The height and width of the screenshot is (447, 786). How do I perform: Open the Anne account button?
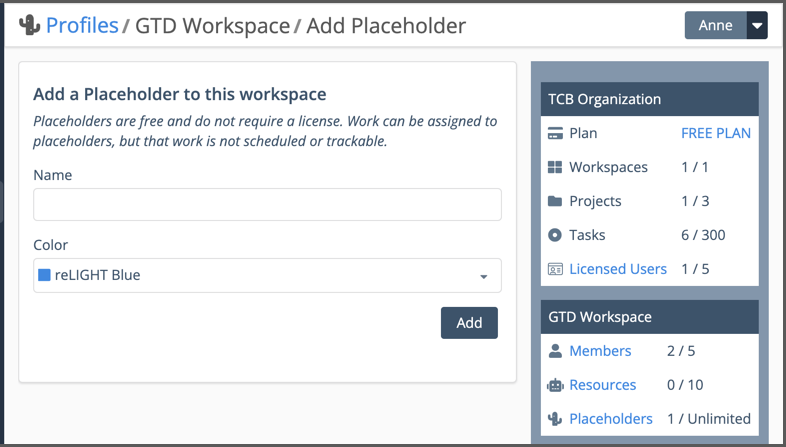tap(715, 26)
